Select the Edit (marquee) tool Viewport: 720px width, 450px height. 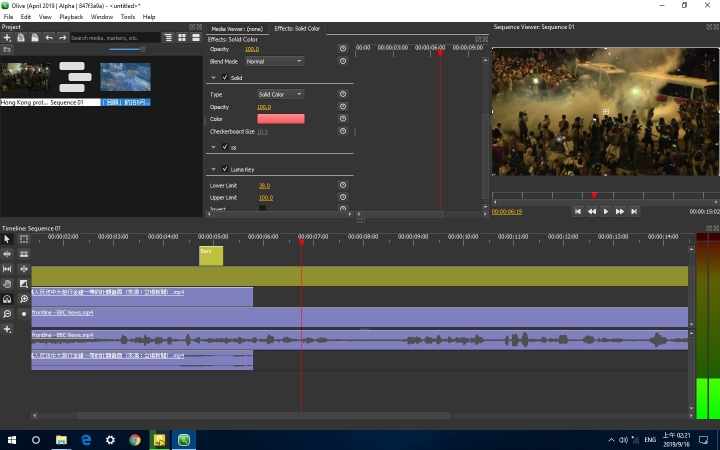(x=24, y=239)
